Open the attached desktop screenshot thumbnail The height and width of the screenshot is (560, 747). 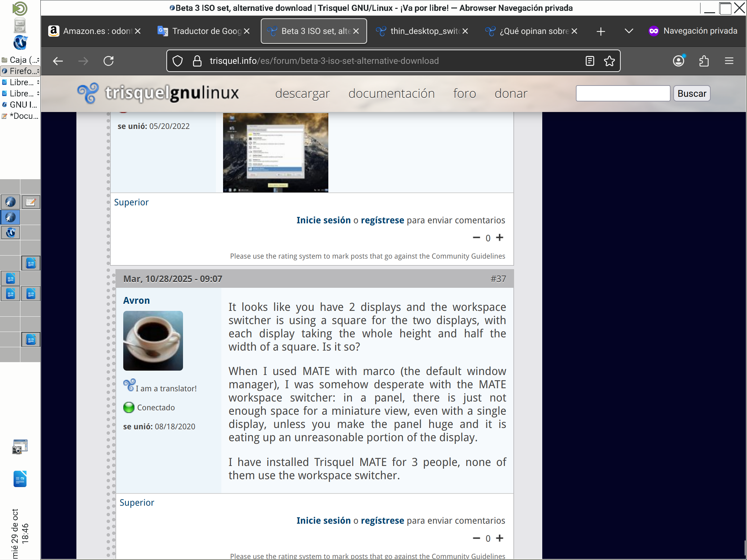pos(275,153)
